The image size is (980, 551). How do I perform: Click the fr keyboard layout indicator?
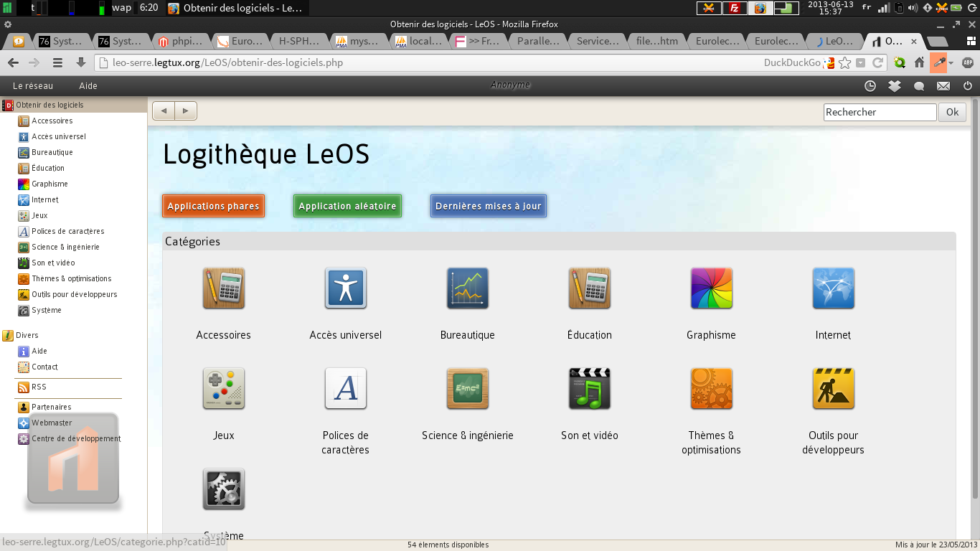point(867,8)
